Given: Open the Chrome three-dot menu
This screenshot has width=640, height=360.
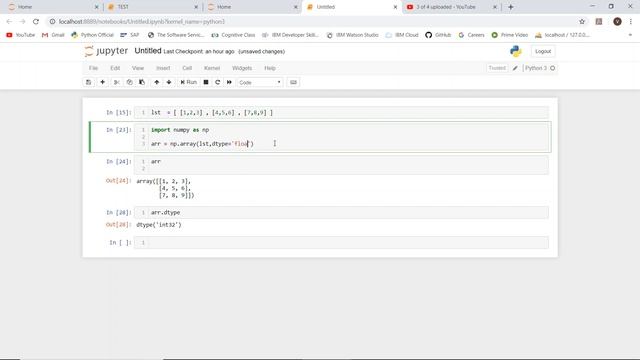Looking at the screenshot, I should 631,22.
